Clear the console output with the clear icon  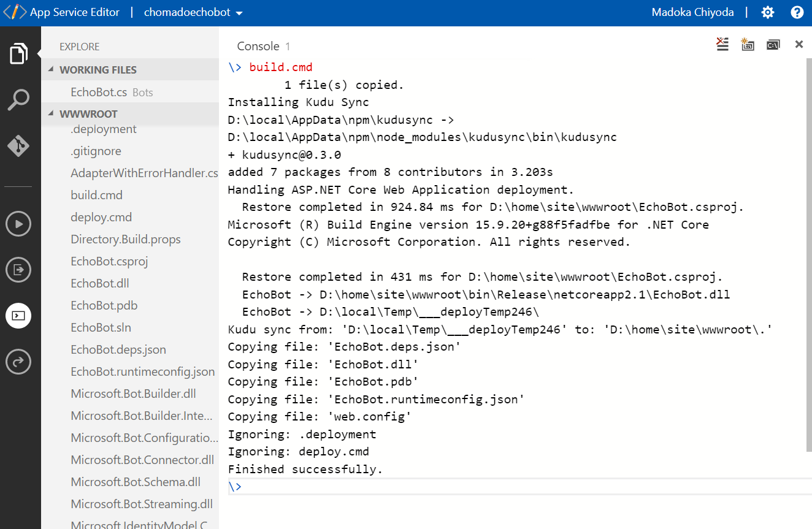tap(722, 44)
